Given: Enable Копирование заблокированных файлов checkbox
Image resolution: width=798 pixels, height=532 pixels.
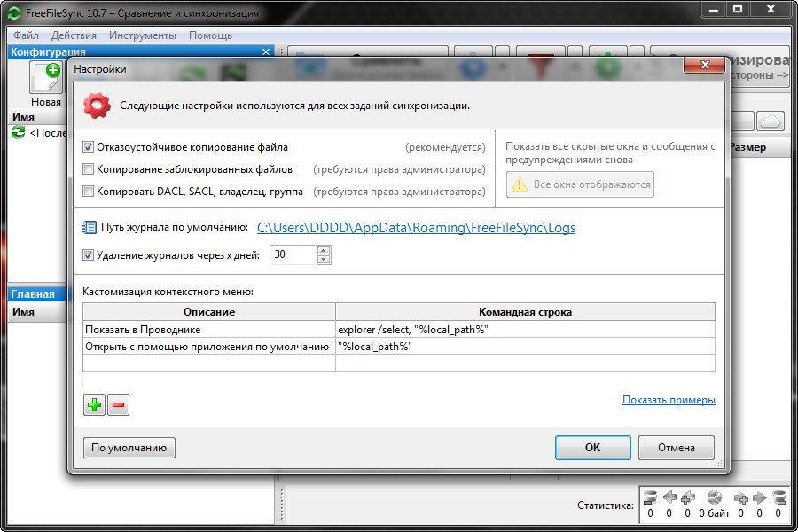Looking at the screenshot, I should pos(88,169).
